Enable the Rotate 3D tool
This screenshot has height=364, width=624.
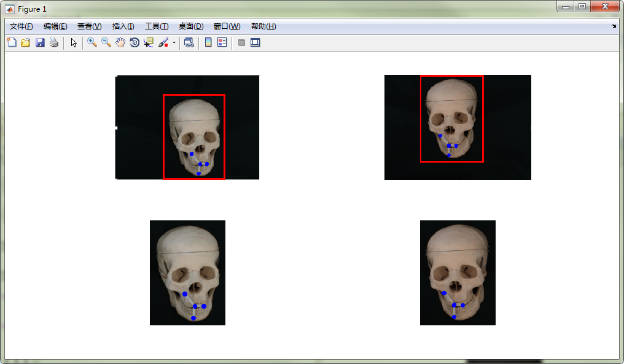[135, 42]
